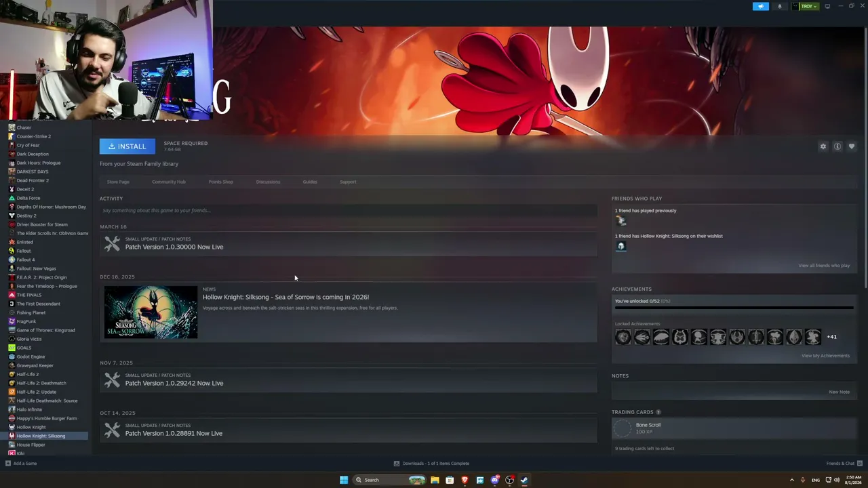Viewport: 868px width, 488px height.
Task: Show hidden system tray icons
Action: 791,480
